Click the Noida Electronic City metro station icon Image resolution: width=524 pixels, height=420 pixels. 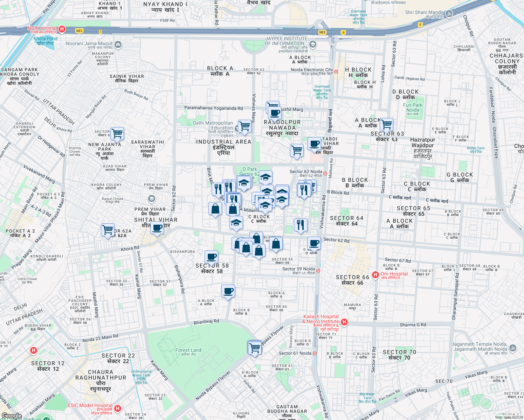pyautogui.click(x=336, y=72)
